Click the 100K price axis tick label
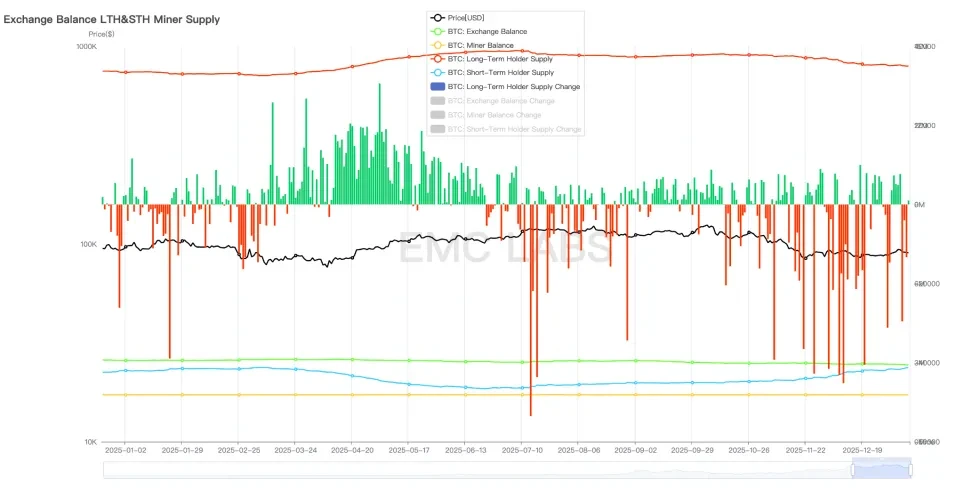964x494 pixels. [x=87, y=245]
